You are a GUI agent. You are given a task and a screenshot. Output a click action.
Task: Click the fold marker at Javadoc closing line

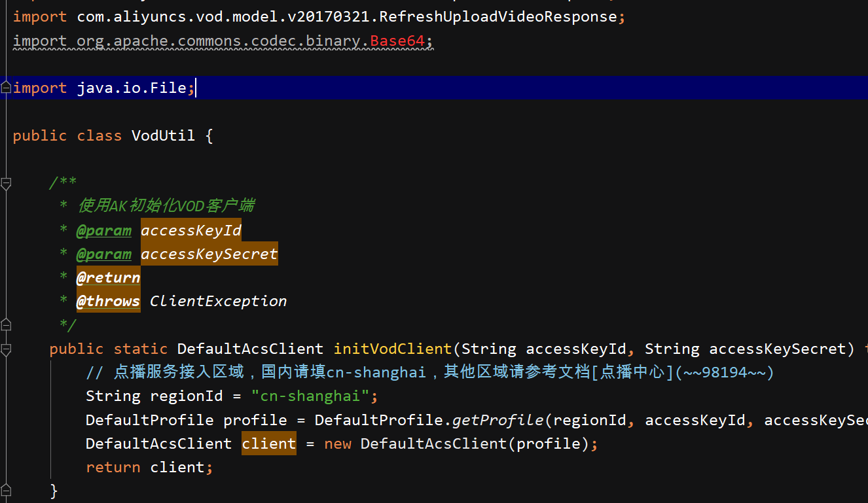(x=6, y=324)
